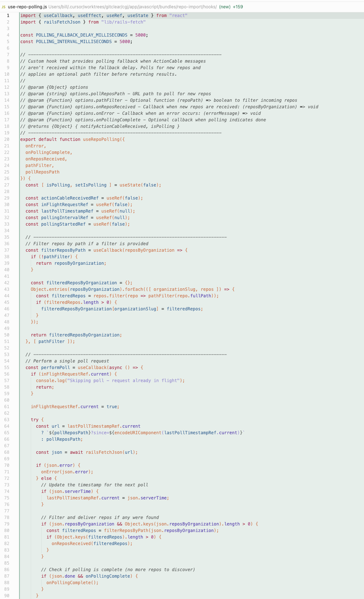
Task: Click the @returns comment line
Action: pyautogui.click(x=100, y=126)
